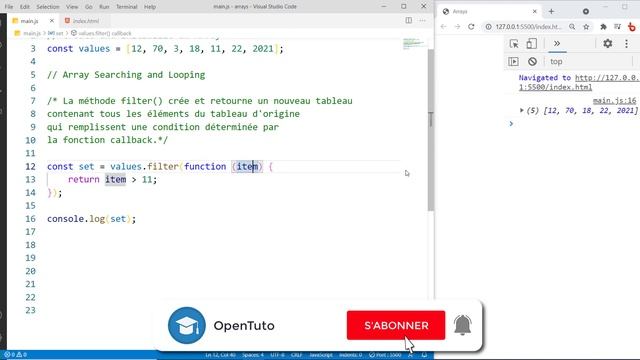The height and width of the screenshot is (360, 640).
Task: Select filter callback breadcrumb item
Action: (x=102, y=33)
